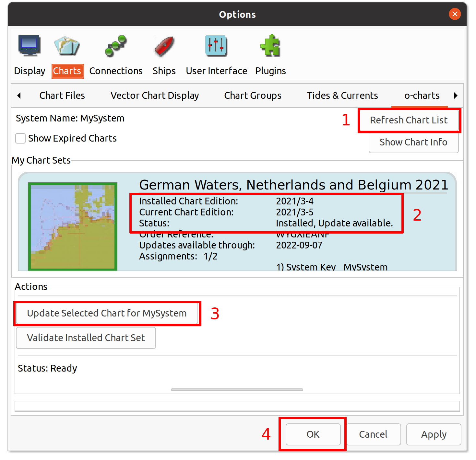
Task: Click the horizontal scrollbar below Status: Ready
Action: [x=237, y=390]
